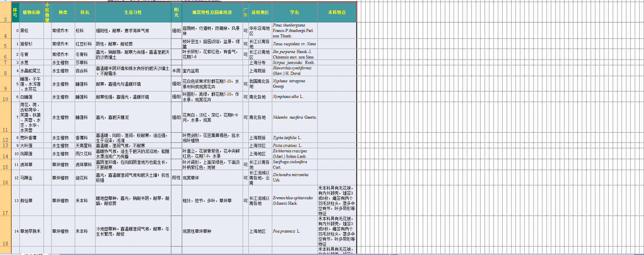The height and width of the screenshot is (255, 644).
Task: Click the Pistia stratioes L. cell
Action: (295, 146)
